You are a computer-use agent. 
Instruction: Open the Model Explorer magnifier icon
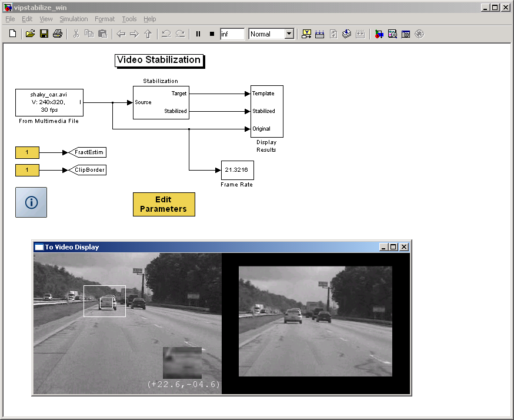(x=392, y=34)
